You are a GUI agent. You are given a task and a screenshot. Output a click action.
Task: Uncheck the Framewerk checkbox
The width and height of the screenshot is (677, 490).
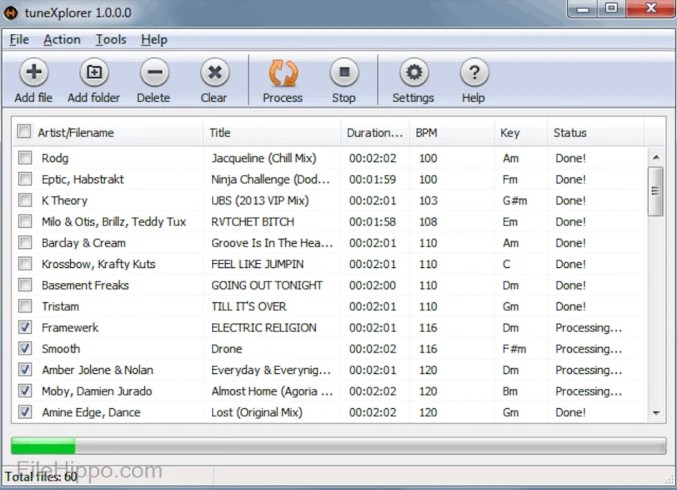(25, 327)
